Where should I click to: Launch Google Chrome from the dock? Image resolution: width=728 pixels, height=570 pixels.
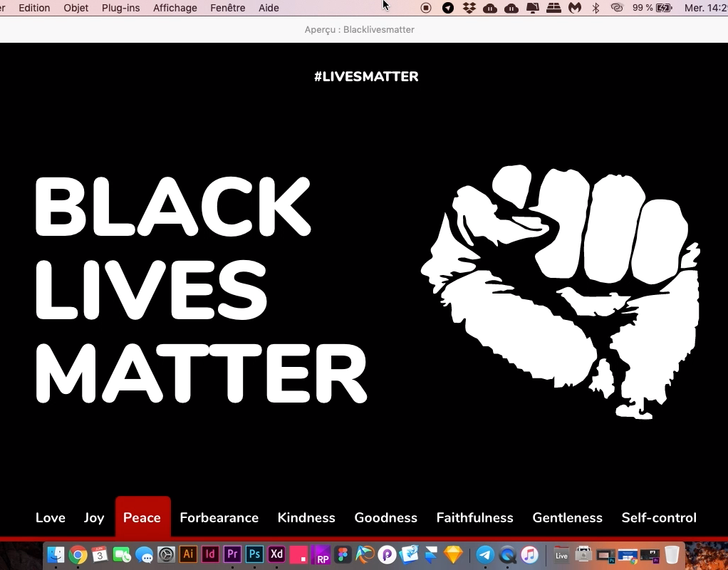(x=78, y=554)
